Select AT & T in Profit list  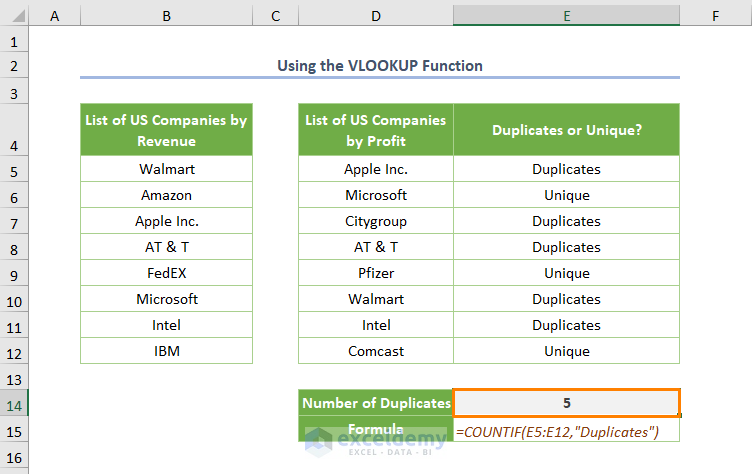coord(376,247)
